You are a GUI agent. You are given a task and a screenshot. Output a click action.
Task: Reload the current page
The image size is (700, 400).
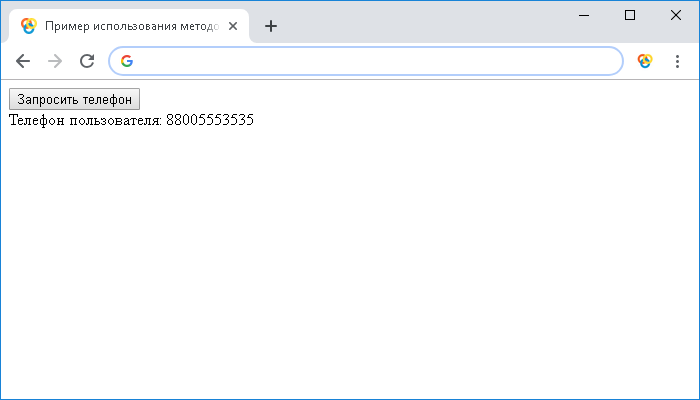[87, 61]
